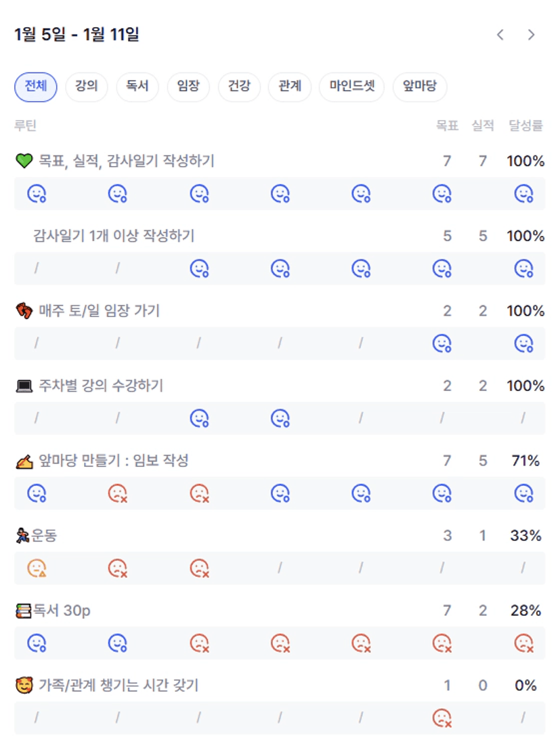This screenshot has width=560, height=746.
Task: Open the 독서 category tab
Action: (x=137, y=87)
